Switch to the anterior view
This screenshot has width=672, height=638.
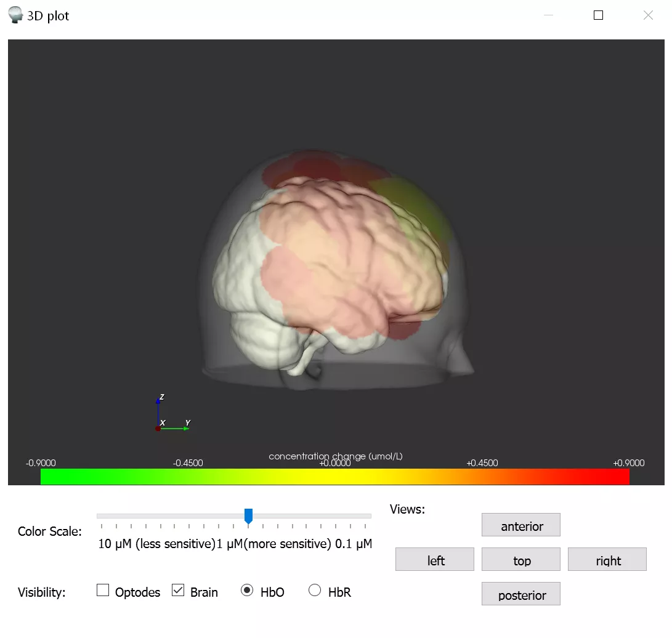coord(520,525)
